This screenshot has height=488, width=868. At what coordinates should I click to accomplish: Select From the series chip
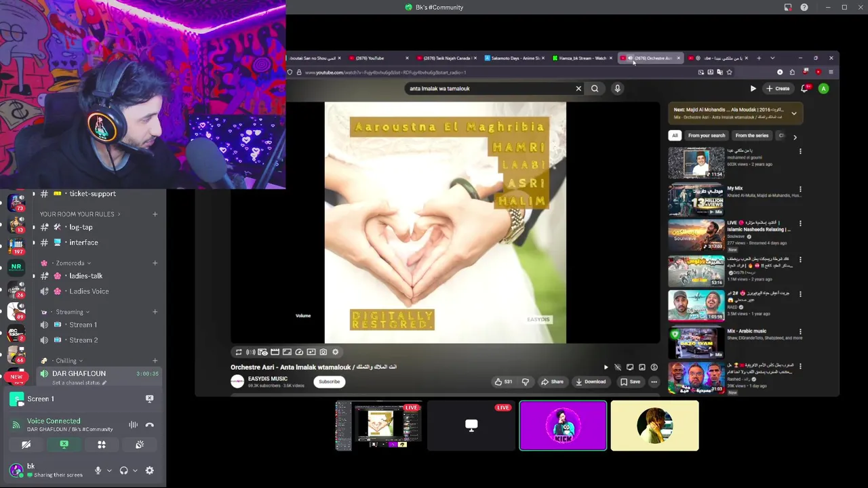[752, 136]
